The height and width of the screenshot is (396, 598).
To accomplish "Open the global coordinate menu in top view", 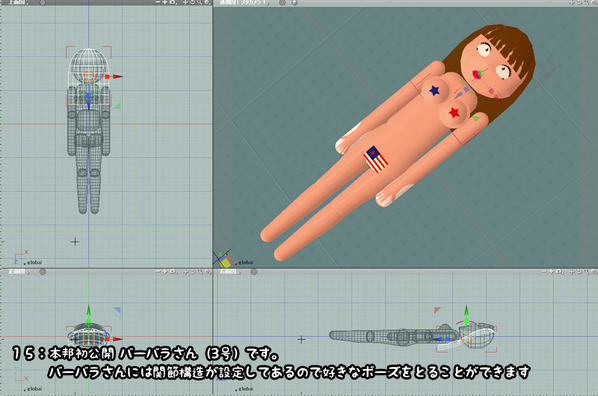I will point(34,262).
